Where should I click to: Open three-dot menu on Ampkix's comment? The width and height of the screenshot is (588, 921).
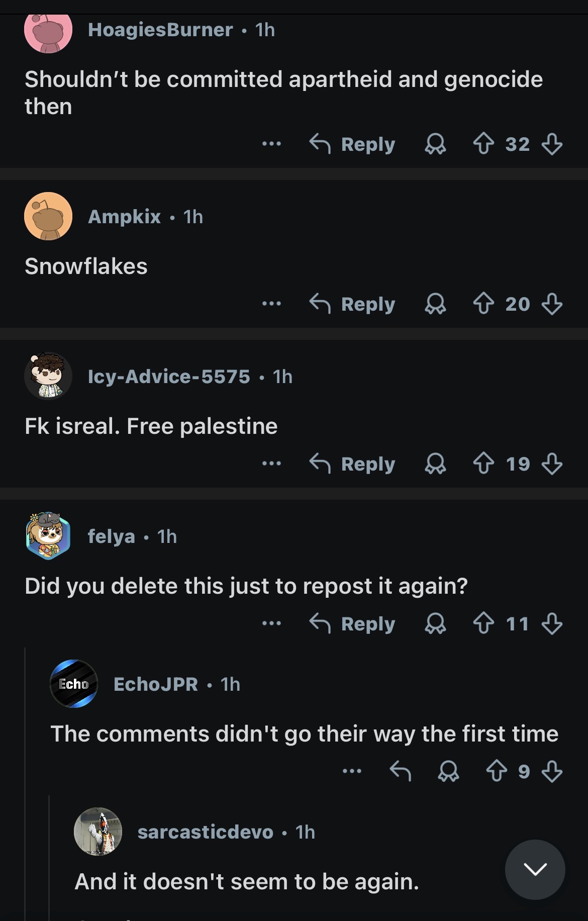coord(271,304)
